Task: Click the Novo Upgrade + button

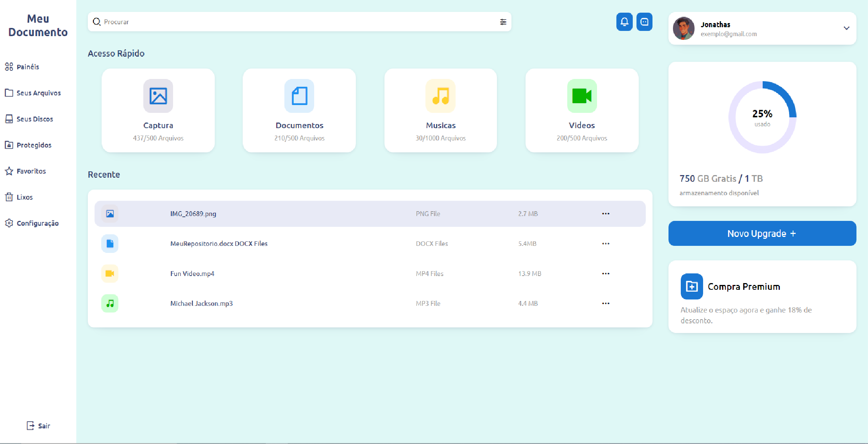Action: [x=762, y=234]
